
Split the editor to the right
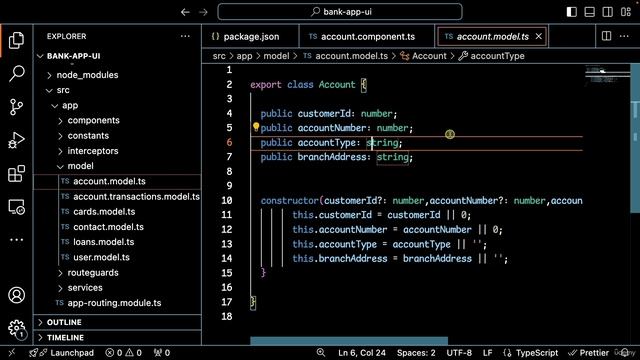[x=607, y=36]
